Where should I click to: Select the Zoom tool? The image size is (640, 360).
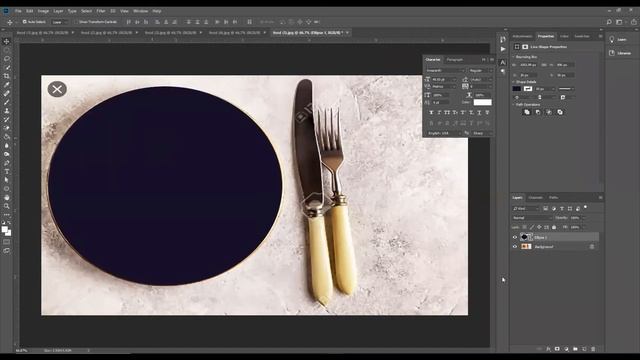7,206
